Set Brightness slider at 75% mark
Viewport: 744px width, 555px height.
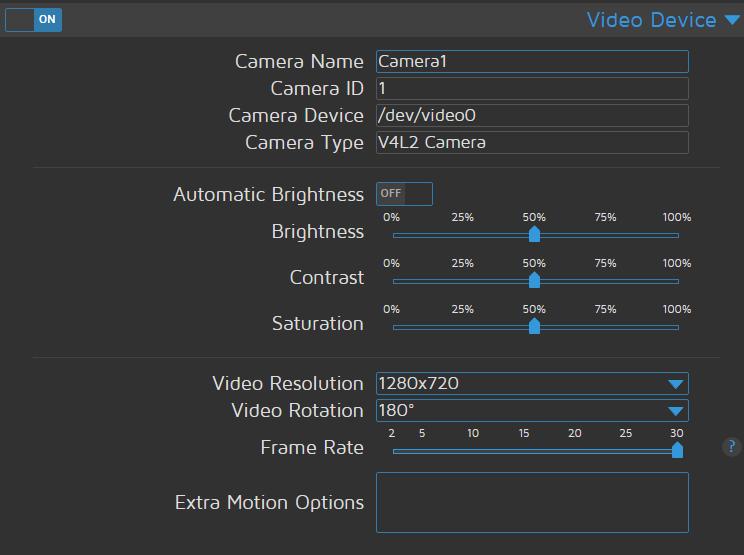[x=606, y=235]
